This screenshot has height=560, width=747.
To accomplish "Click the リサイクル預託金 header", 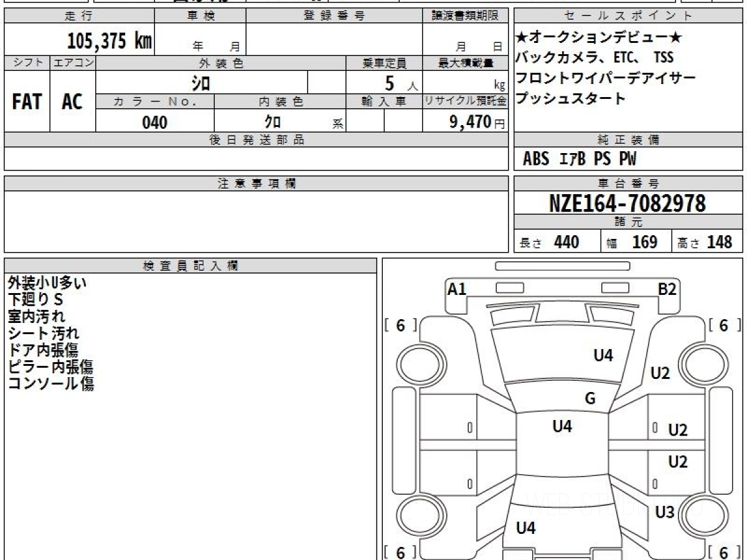I will [x=466, y=102].
